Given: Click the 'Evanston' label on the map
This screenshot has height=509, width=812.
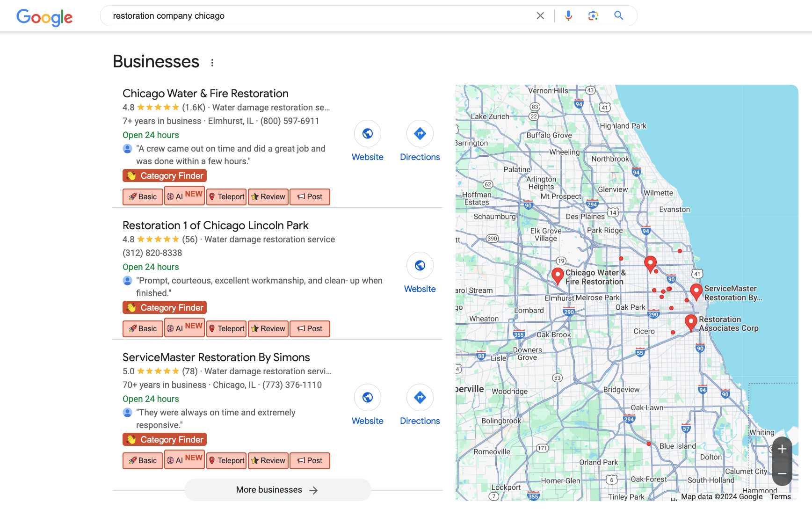Looking at the screenshot, I should 674,210.
